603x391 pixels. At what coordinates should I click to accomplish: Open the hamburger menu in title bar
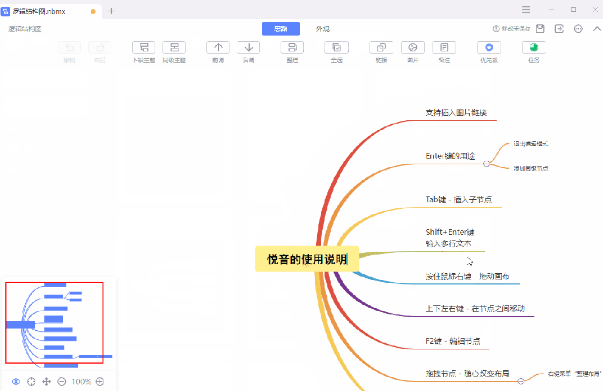[x=526, y=10]
